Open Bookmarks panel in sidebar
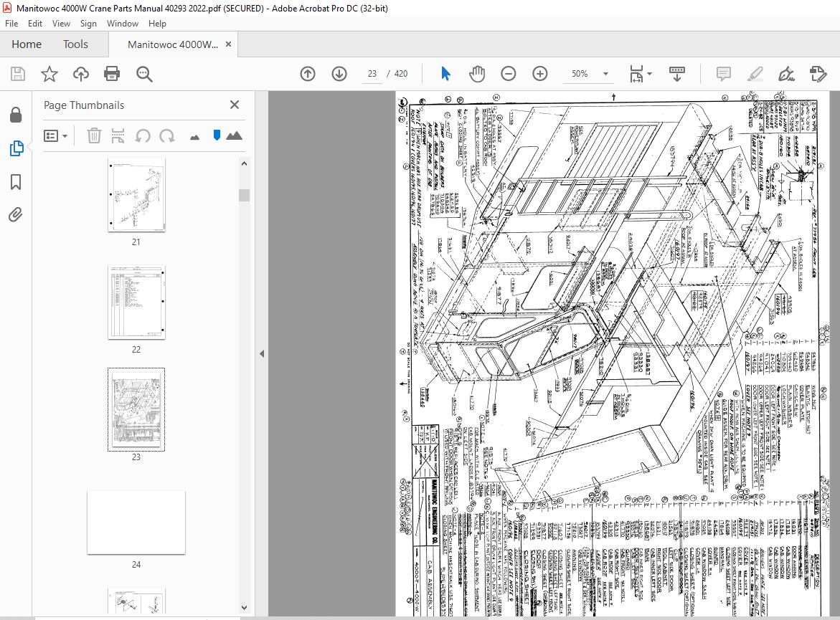This screenshot has width=840, height=620. [x=16, y=182]
